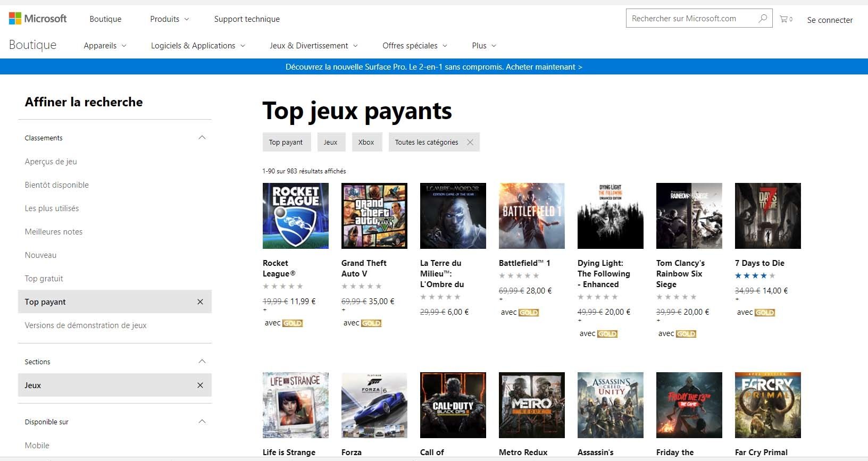Open the Metro Redux cover image
The width and height of the screenshot is (868, 461).
pyautogui.click(x=532, y=405)
